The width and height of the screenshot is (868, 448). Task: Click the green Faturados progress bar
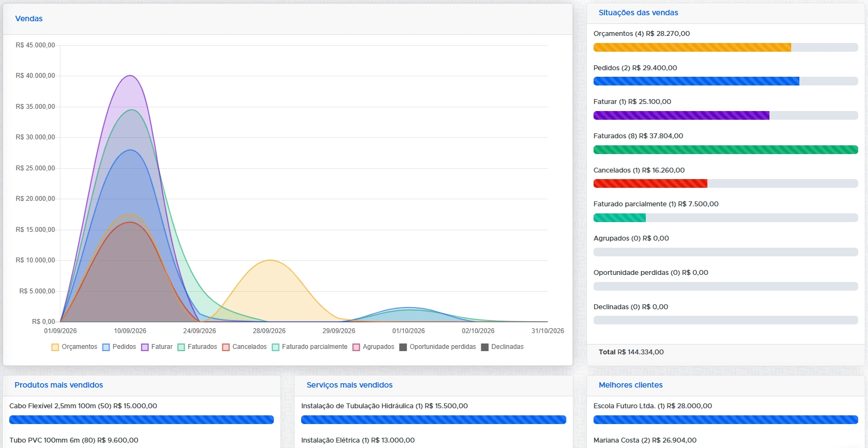click(x=726, y=150)
